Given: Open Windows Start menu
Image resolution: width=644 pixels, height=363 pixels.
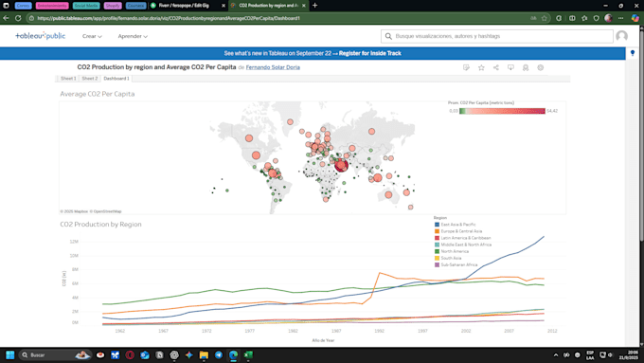Looking at the screenshot, I should point(9,354).
